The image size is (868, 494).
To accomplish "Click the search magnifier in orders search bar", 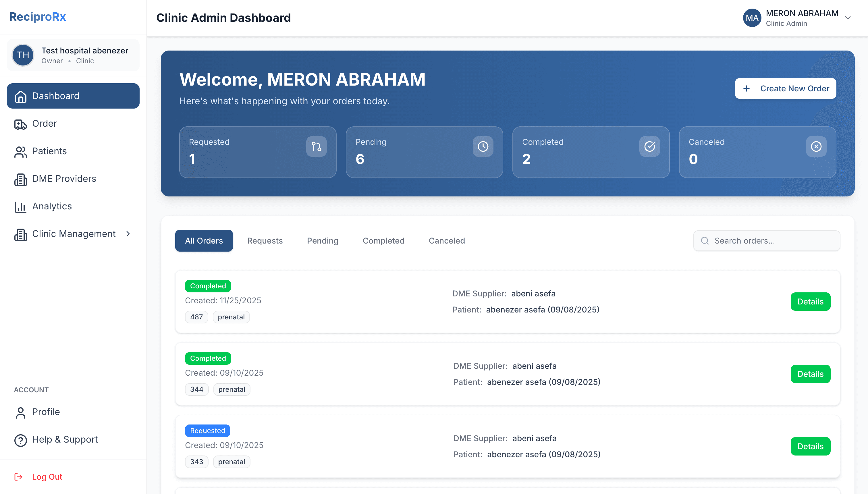I will coord(705,241).
